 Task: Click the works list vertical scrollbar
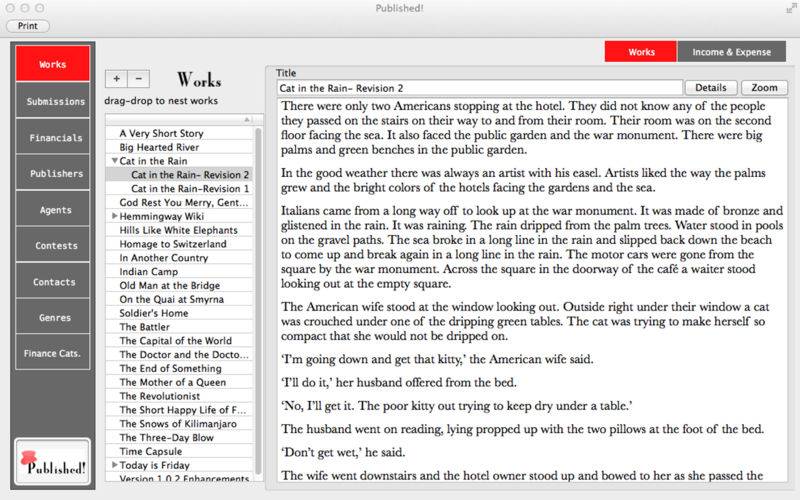click(x=258, y=301)
